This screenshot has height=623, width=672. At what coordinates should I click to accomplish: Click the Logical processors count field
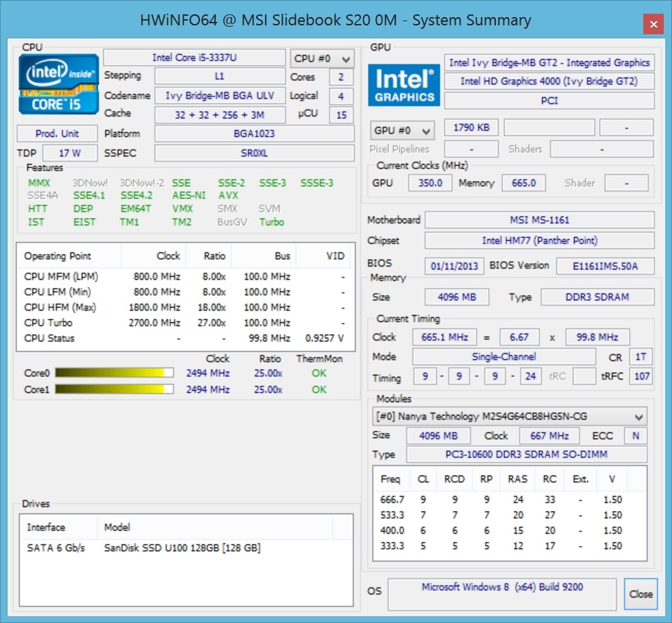[x=341, y=96]
